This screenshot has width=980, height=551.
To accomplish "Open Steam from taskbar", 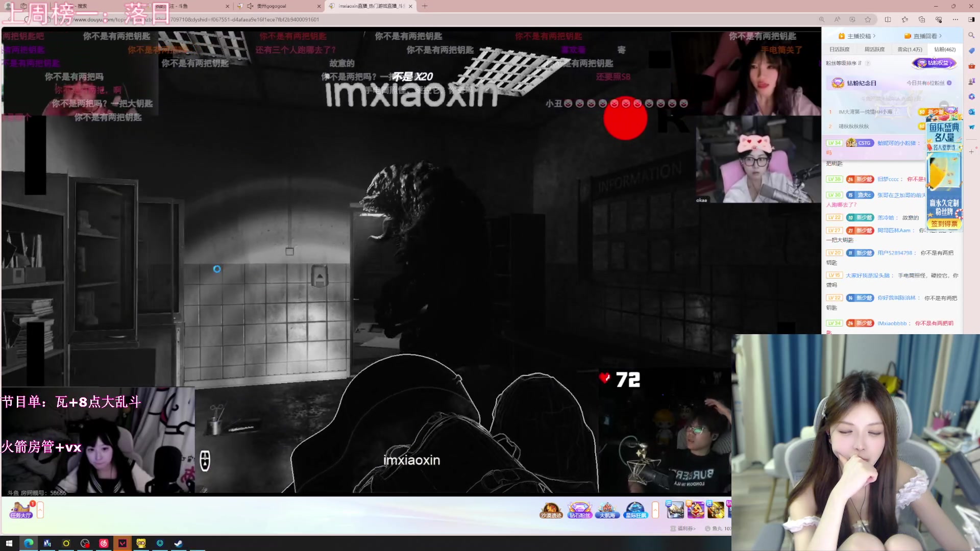I will click(179, 543).
